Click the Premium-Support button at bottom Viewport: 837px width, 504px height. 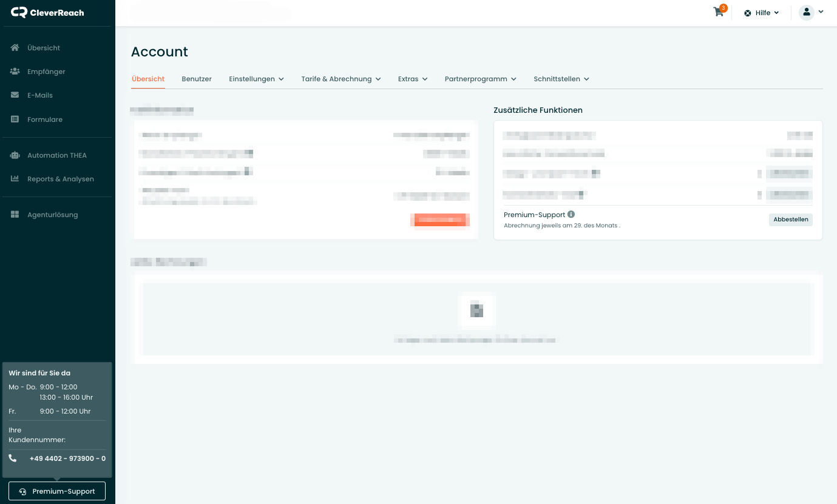[57, 491]
